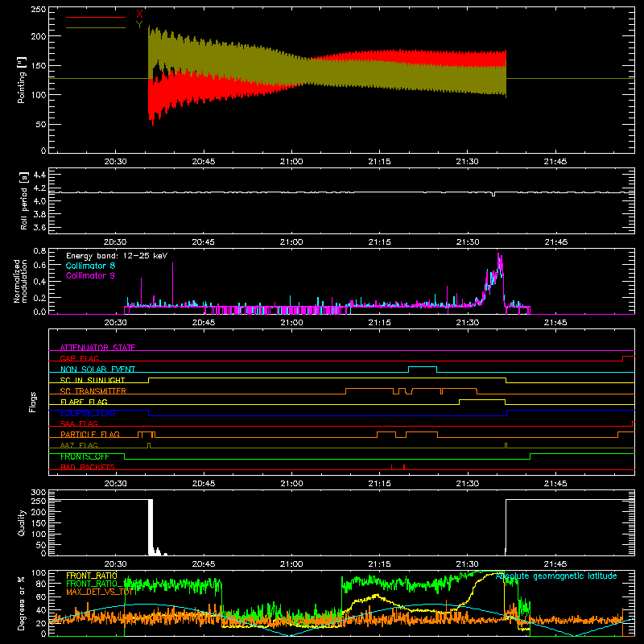Click the Flags axis title

tap(33, 402)
